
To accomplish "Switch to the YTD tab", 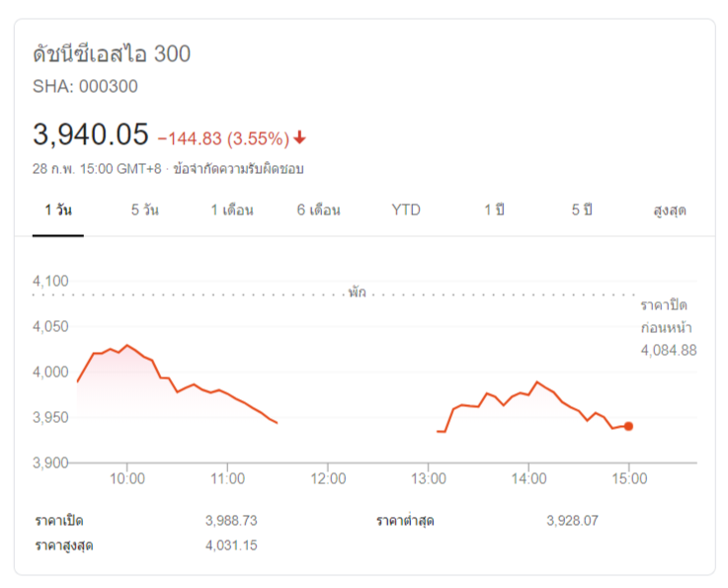I will coord(405,210).
